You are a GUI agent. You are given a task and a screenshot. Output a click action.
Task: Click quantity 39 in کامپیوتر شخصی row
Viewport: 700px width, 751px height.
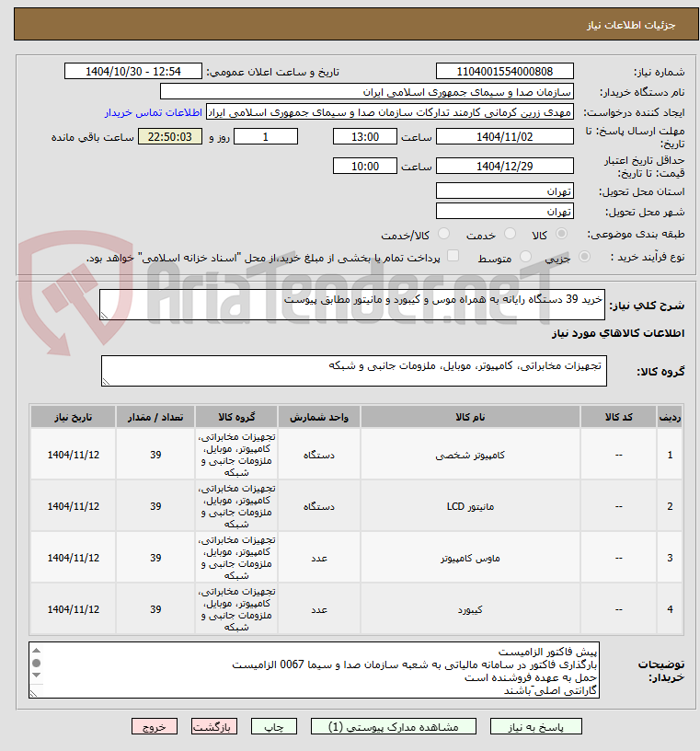pos(155,455)
